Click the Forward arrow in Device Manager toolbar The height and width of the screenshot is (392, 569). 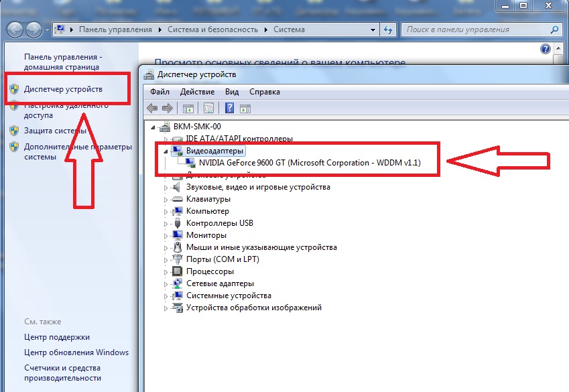pos(167,108)
